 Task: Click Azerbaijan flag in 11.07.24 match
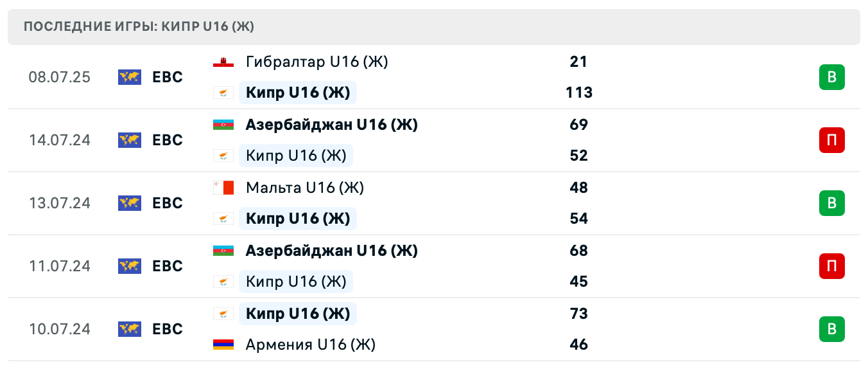(223, 251)
